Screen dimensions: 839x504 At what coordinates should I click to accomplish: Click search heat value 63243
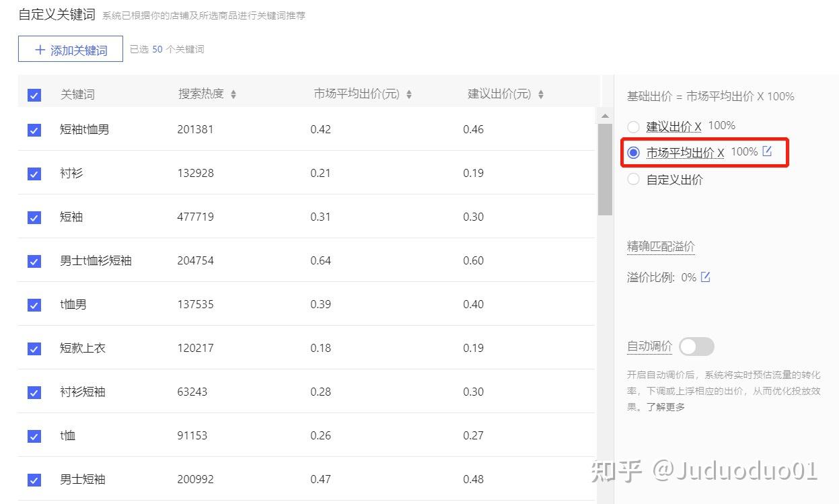[192, 392]
